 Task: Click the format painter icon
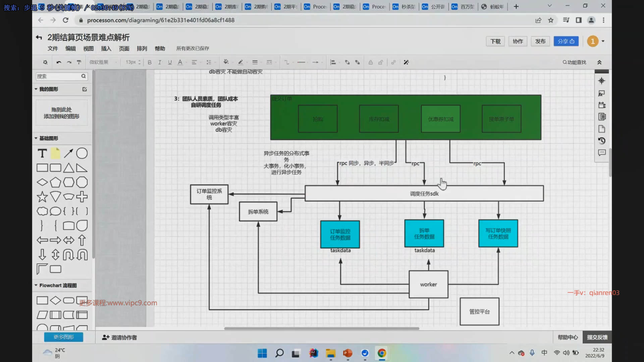click(x=79, y=62)
